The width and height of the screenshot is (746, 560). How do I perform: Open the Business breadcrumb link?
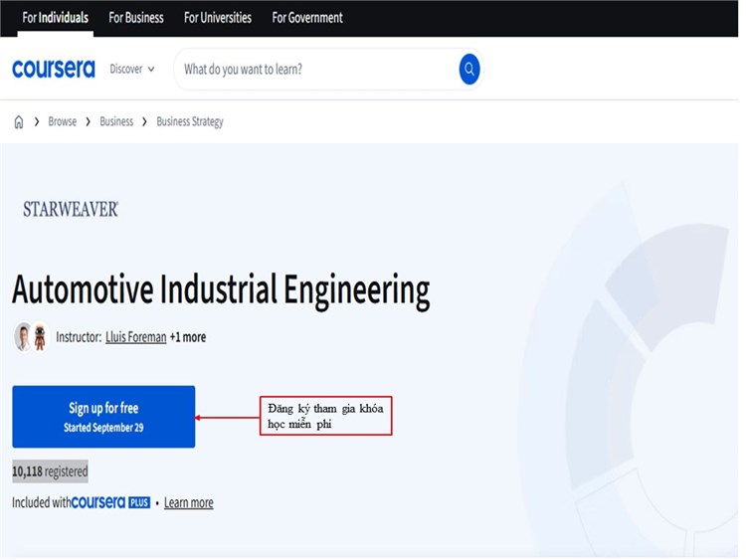(116, 121)
